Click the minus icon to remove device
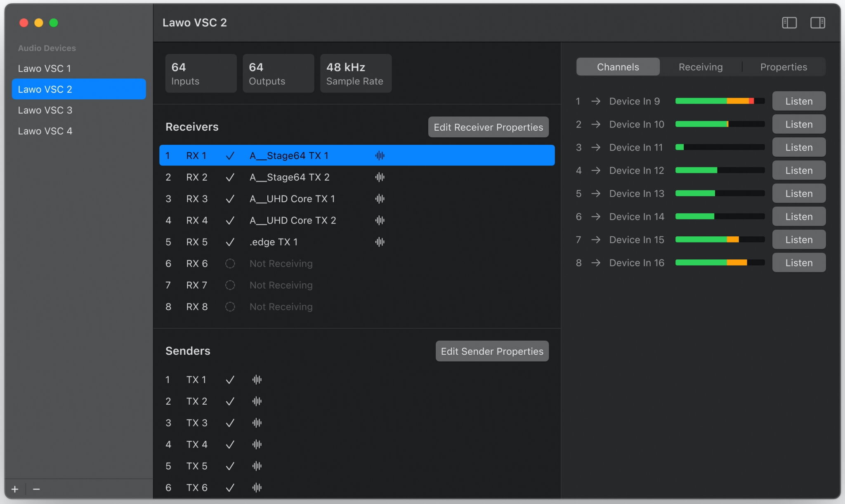Viewport: 845px width, 504px height. click(36, 489)
